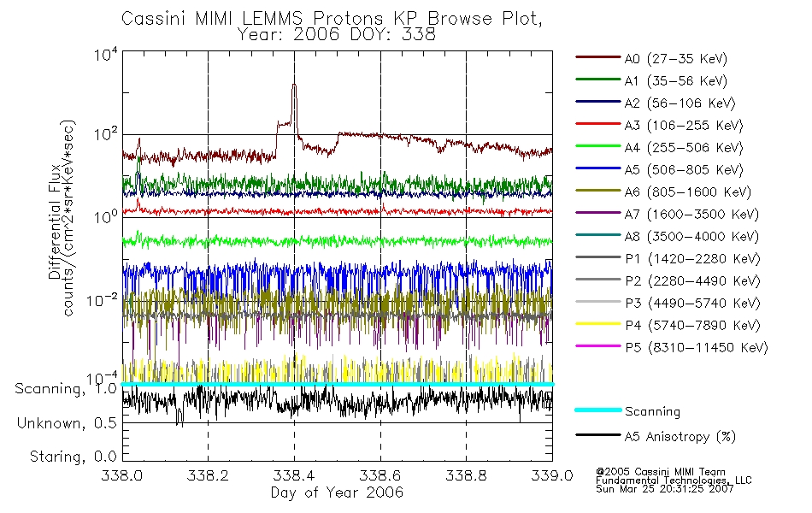Click the A7 (1600-3500 KeV) legend label

(691, 215)
